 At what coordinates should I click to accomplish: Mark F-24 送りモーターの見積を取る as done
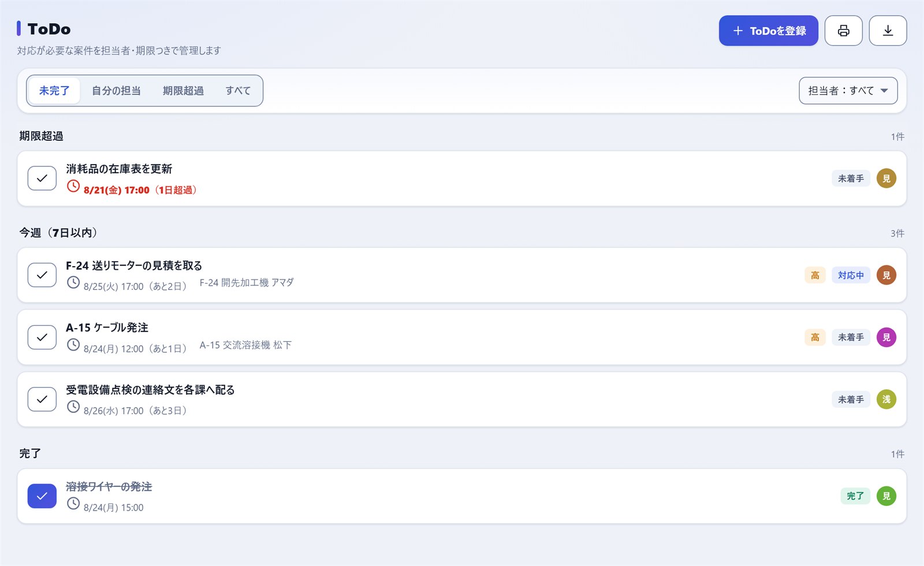coord(42,275)
